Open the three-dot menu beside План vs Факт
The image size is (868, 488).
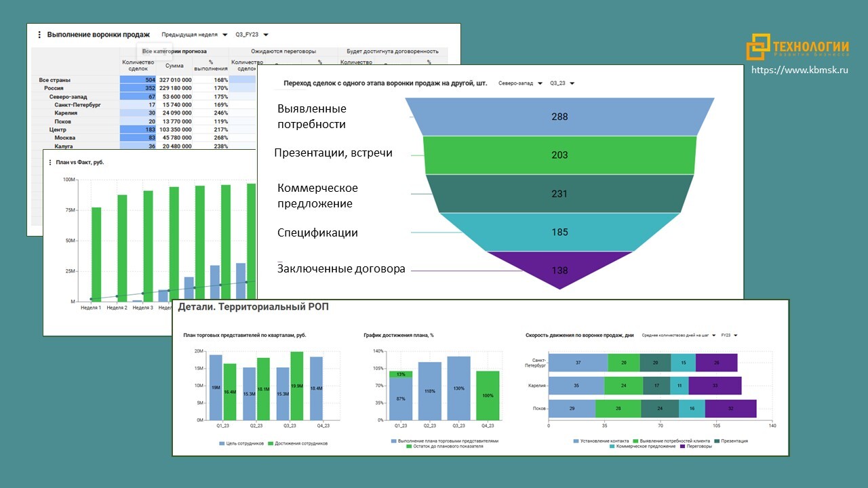50,163
